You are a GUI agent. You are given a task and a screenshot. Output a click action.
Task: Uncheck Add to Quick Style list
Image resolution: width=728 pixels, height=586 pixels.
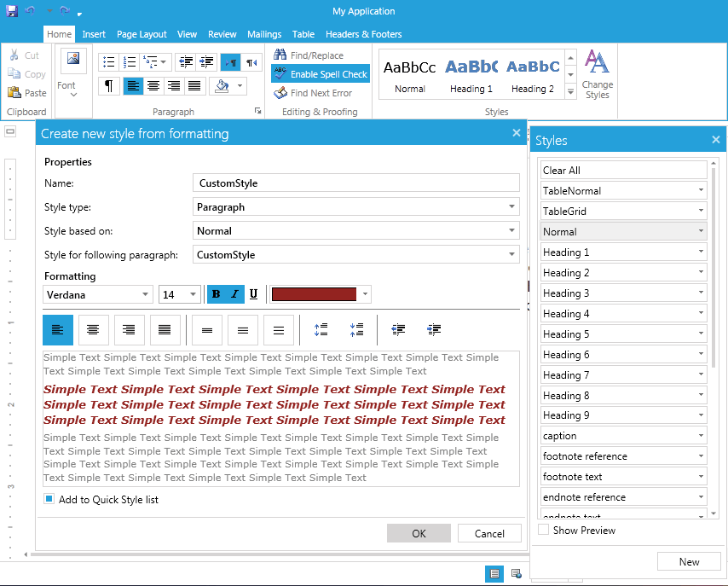pos(49,498)
